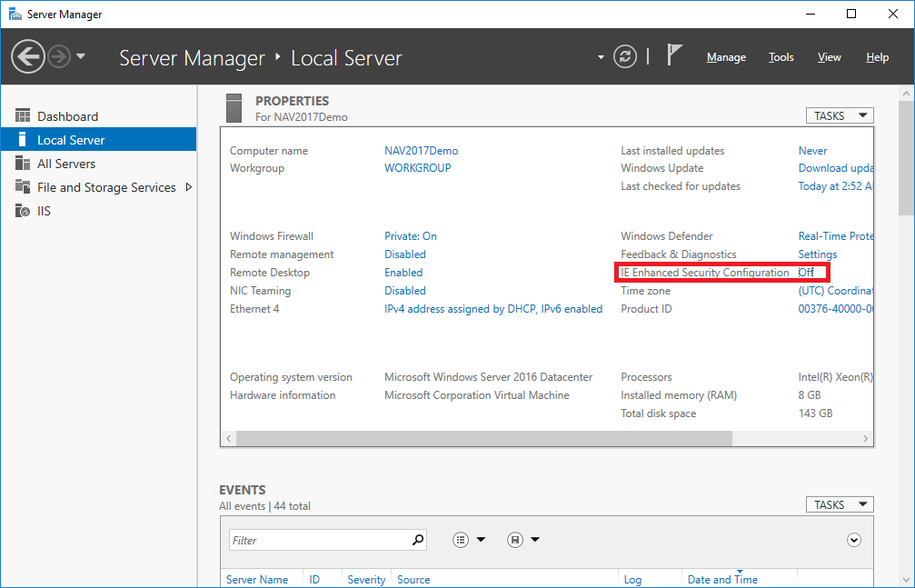
Task: Click the Dashboard icon in the sidebar
Action: tap(23, 115)
